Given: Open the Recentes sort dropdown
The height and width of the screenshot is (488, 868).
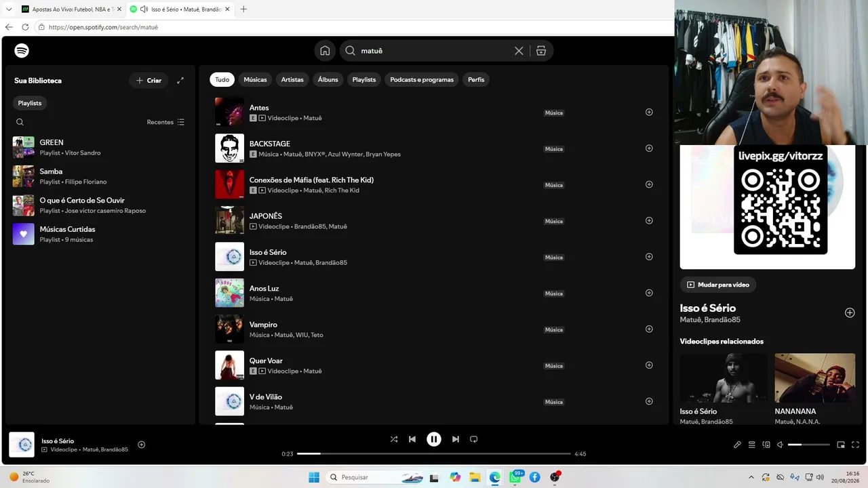Looking at the screenshot, I should point(165,122).
